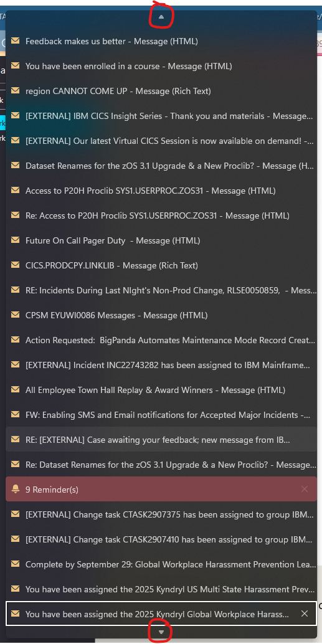
Task: Switch to 'region CANNOT COME UP' message
Action: coord(161,91)
